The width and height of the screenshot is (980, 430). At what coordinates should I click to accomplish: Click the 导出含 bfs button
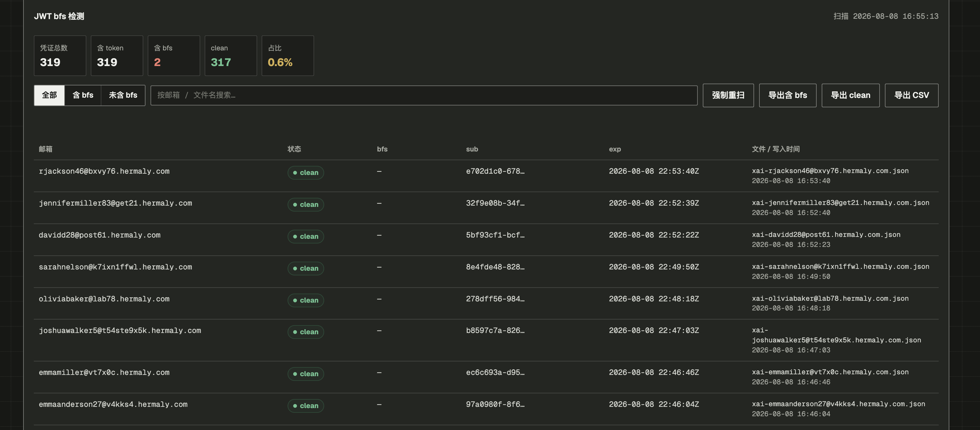[788, 95]
